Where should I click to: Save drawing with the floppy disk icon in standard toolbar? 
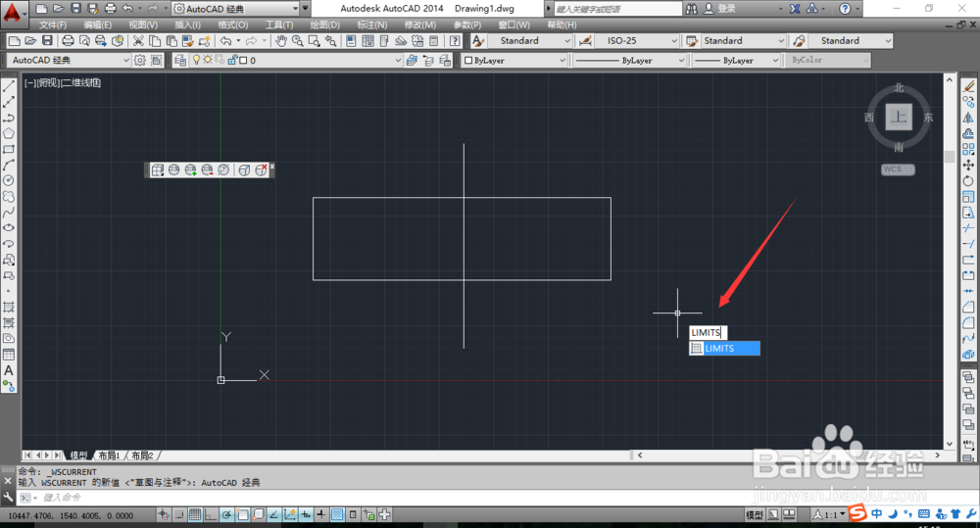coord(47,40)
